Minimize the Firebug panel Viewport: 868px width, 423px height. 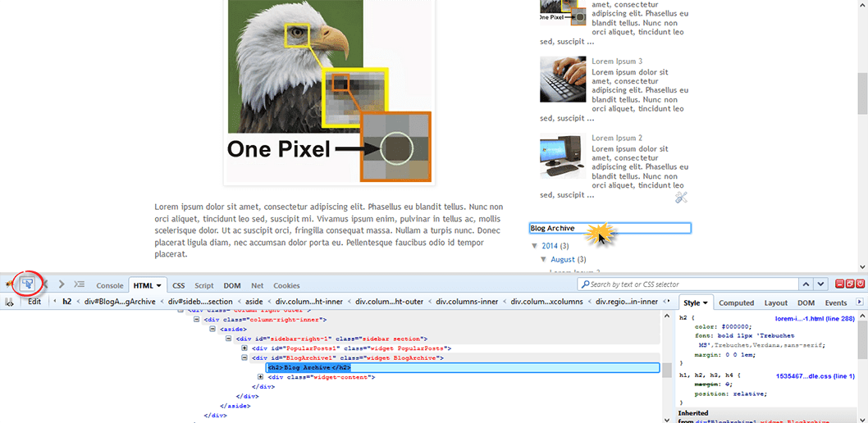click(x=839, y=284)
